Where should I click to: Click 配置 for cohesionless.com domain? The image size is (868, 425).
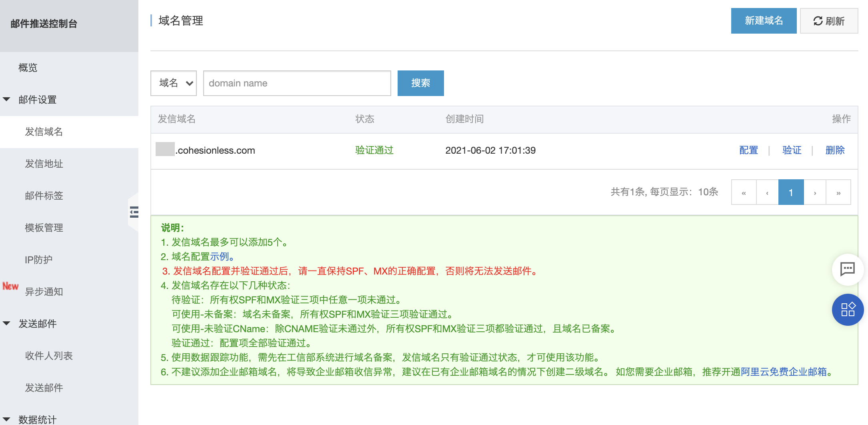pos(748,150)
